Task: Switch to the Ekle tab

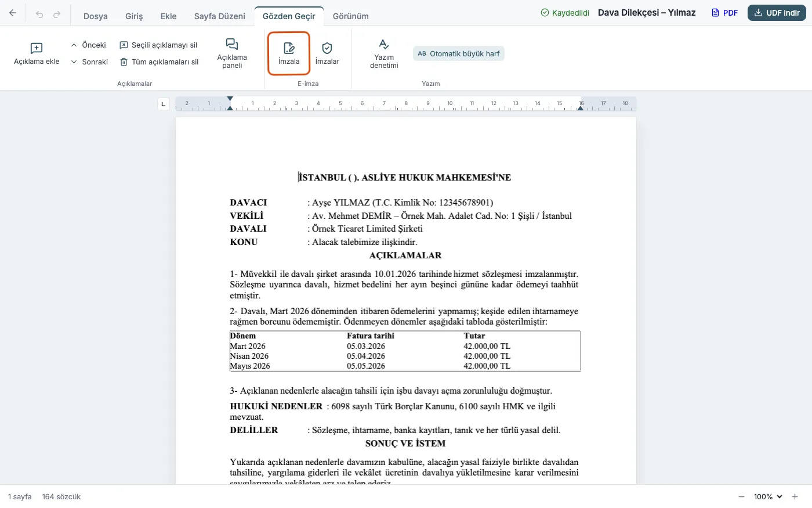Action: 169,16
